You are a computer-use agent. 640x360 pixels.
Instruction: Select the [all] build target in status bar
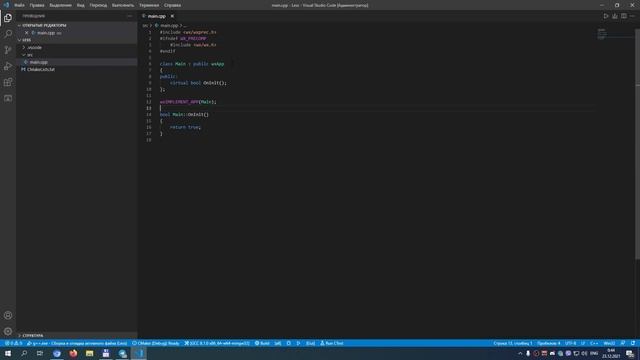(x=278, y=343)
